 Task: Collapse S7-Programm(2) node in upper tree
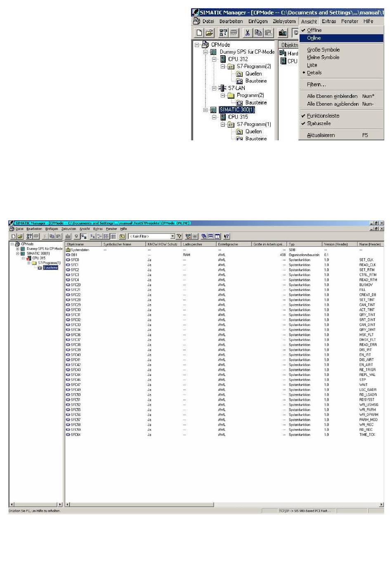click(223, 66)
